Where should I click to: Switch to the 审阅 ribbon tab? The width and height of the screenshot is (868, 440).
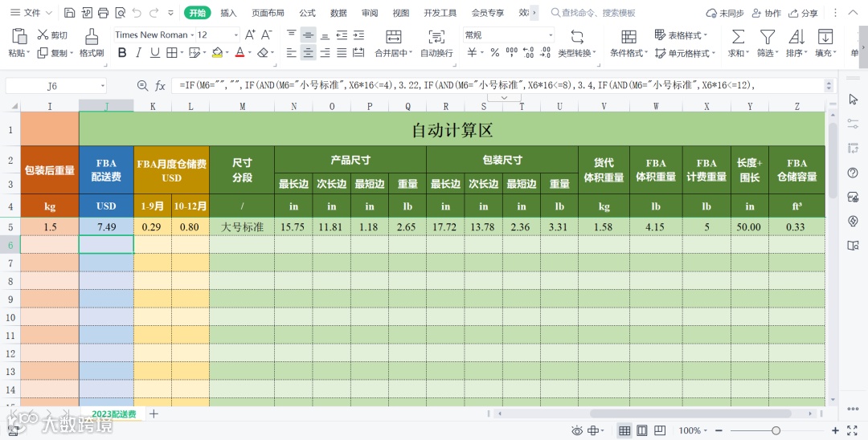click(x=370, y=13)
